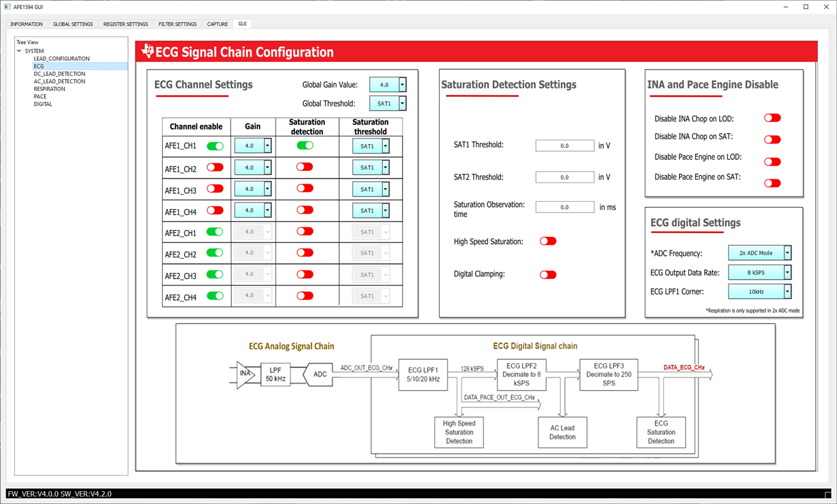Click the AC Lead Detection block

pos(562,432)
